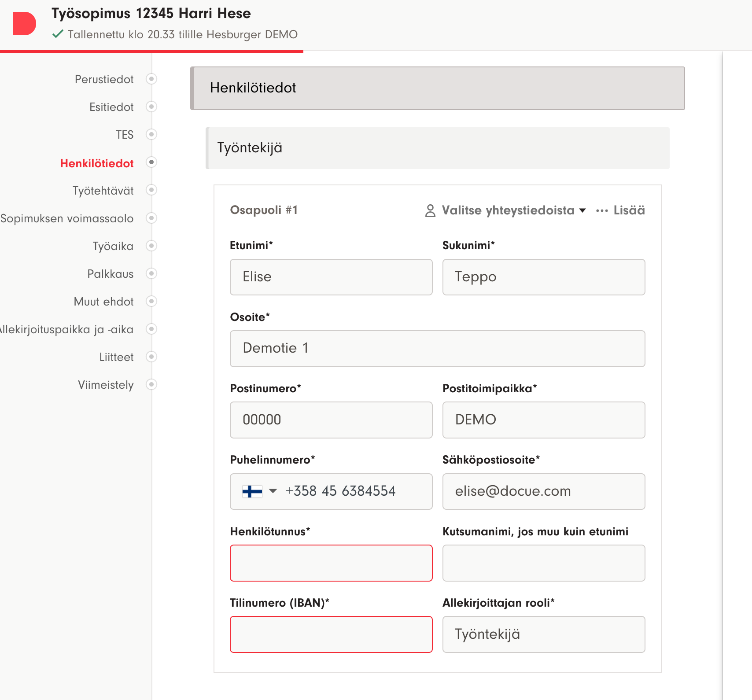This screenshot has width=752, height=700.
Task: Click the three-dots Lisää icon
Action: [x=602, y=210]
